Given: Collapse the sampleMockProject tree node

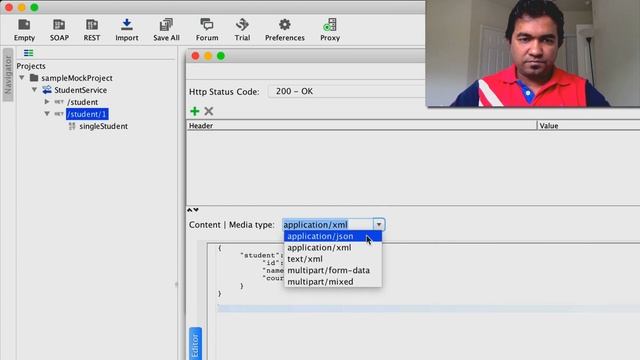Looking at the screenshot, I should pos(22,78).
